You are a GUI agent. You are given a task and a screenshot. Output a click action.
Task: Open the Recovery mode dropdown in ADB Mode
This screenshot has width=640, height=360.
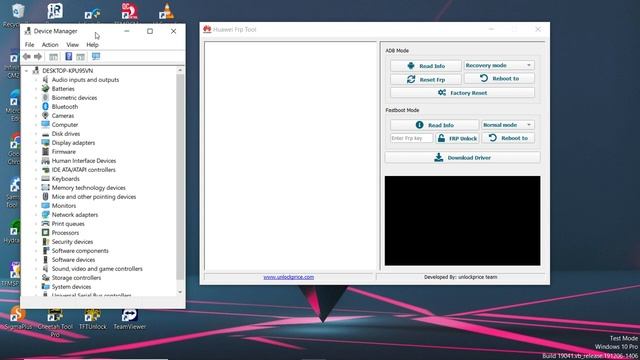499,65
